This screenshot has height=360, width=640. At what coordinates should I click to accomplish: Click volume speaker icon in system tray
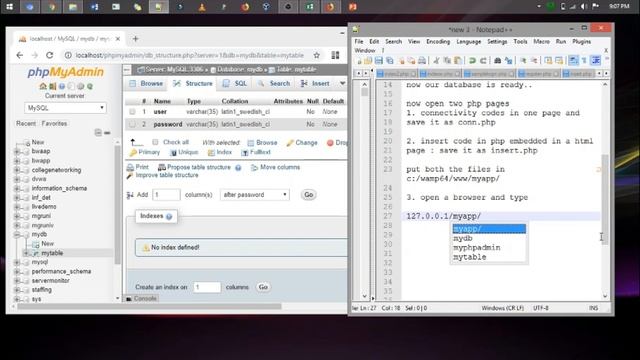point(584,7)
